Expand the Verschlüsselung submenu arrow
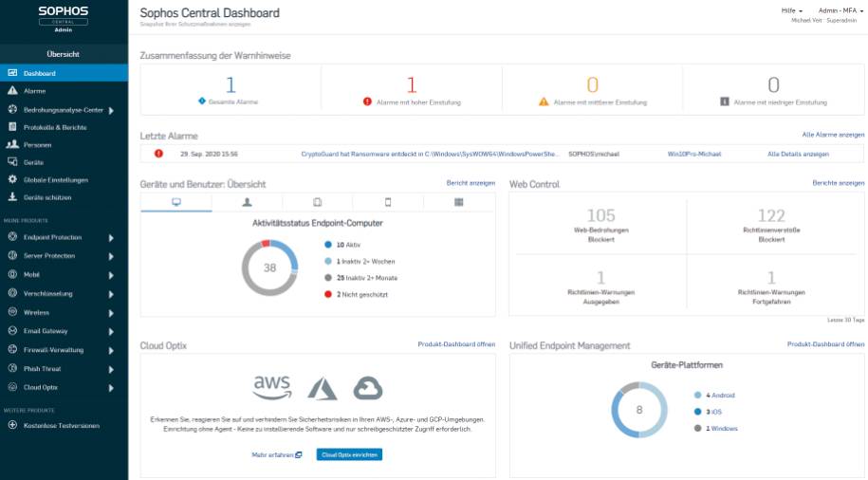This screenshot has width=868, height=480. pyautogui.click(x=111, y=294)
